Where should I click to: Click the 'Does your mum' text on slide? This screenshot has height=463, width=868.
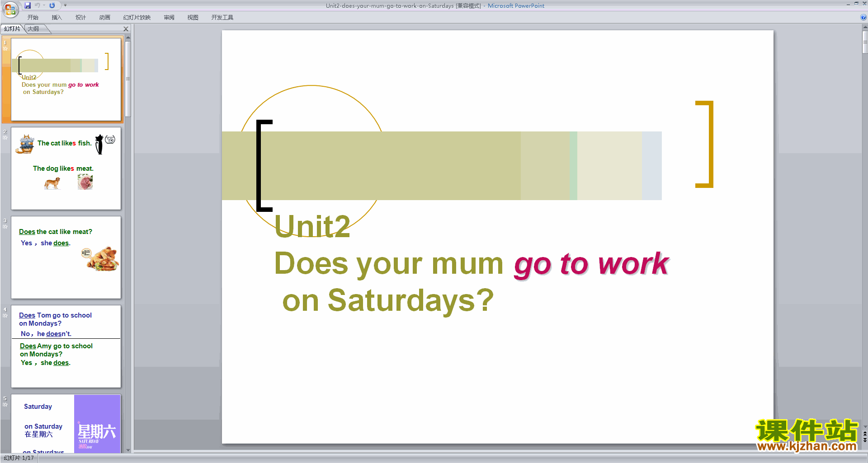click(389, 264)
